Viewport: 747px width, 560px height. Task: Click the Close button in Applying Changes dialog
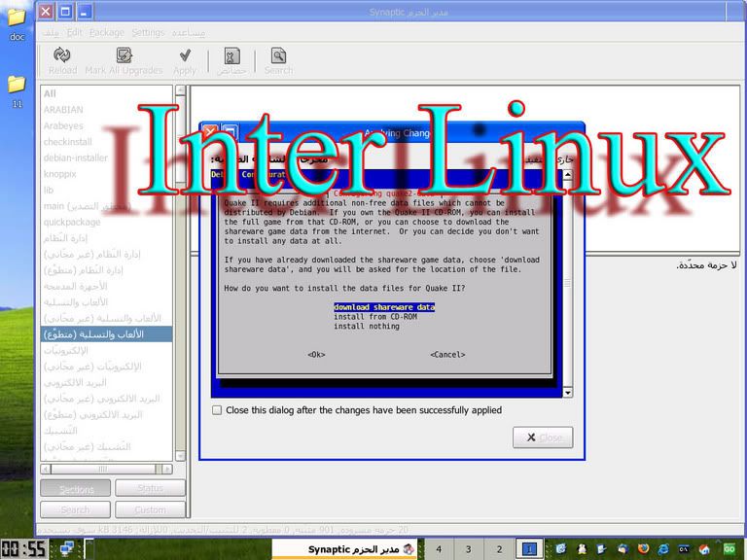click(x=543, y=437)
